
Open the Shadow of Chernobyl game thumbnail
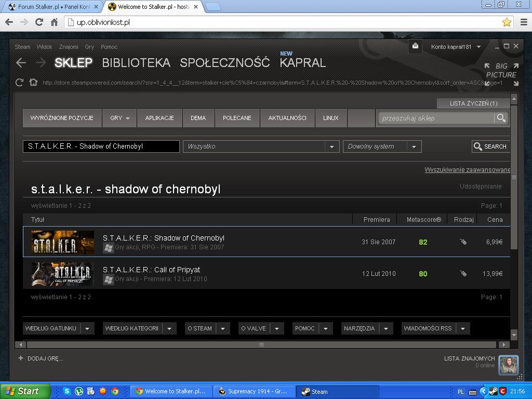[x=62, y=242]
